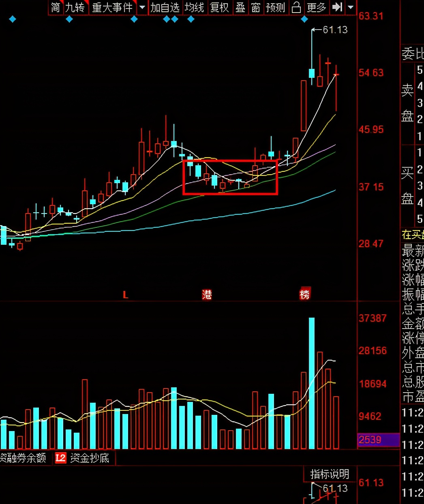Click the blue event diamond below the 更多 button
The width and height of the screenshot is (424, 504).
click(304, 19)
